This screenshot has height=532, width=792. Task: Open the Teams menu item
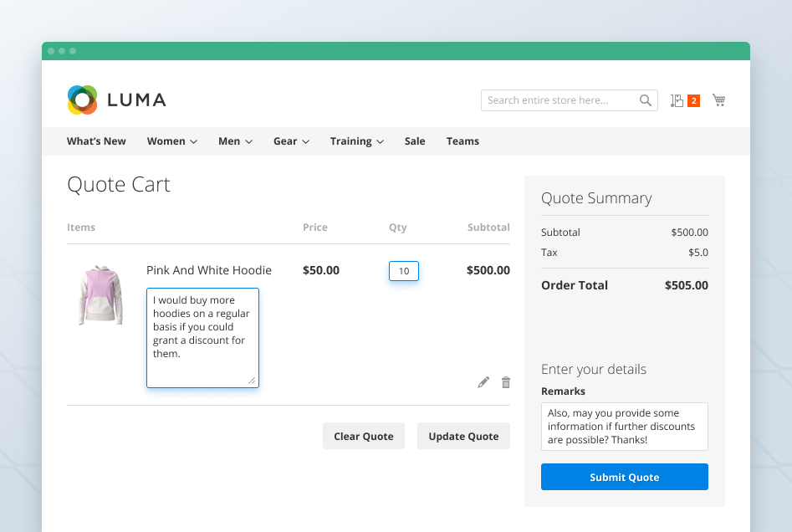462,141
